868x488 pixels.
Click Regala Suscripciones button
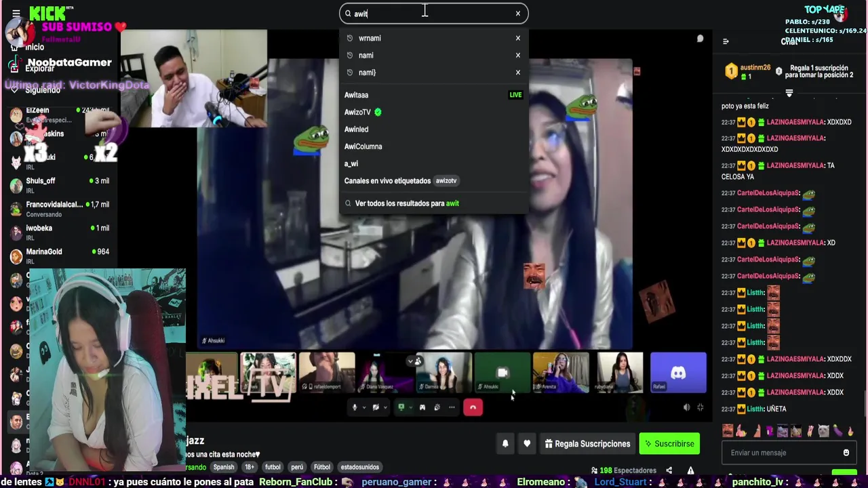(587, 444)
